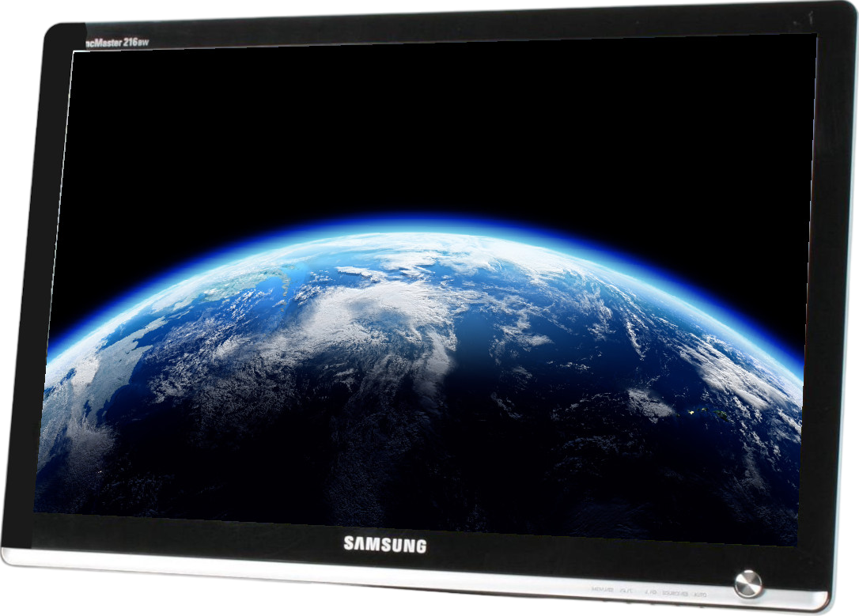Click the SAMSUNG logo on the bezel
Screen dimensions: 859x616
(x=385, y=544)
